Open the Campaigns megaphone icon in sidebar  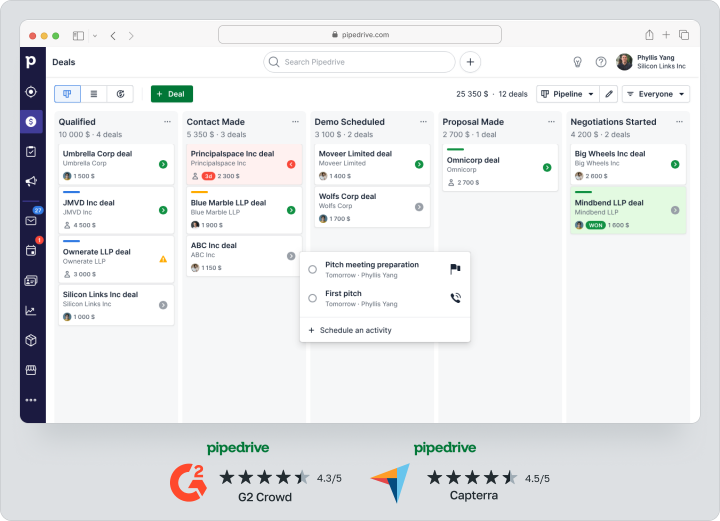pos(31,181)
